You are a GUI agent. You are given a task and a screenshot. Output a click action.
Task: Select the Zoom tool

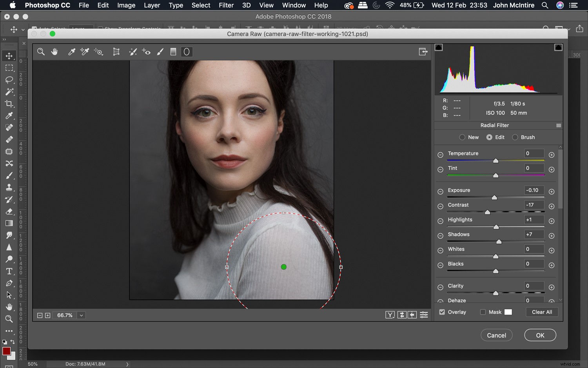coord(41,51)
